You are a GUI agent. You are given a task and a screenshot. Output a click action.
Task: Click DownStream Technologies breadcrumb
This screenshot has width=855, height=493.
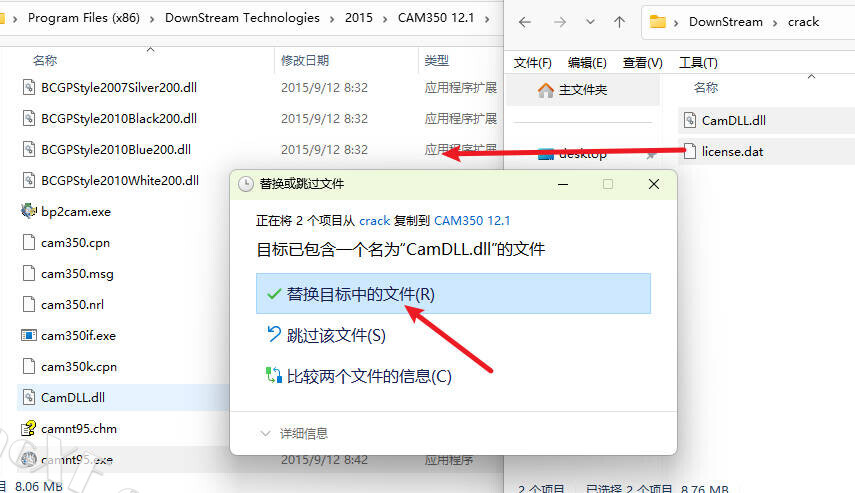pyautogui.click(x=242, y=18)
